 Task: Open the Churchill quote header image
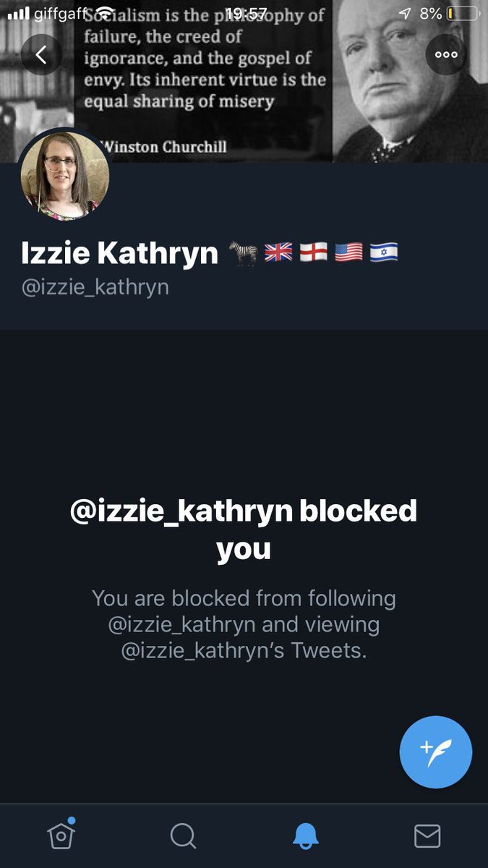(x=244, y=81)
